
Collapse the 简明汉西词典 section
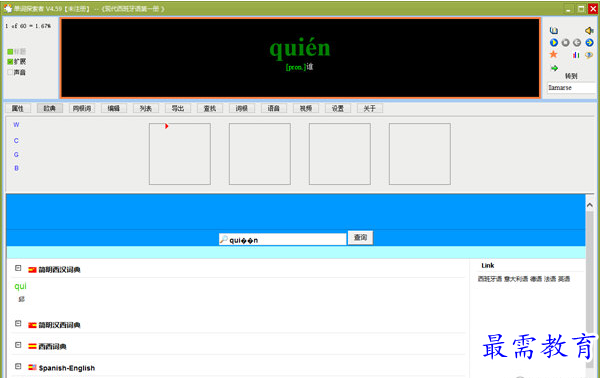click(18, 323)
